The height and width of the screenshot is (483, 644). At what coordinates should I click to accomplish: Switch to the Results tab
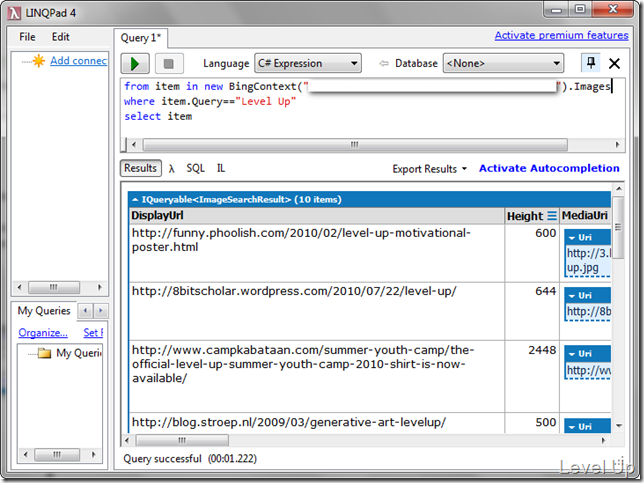140,168
